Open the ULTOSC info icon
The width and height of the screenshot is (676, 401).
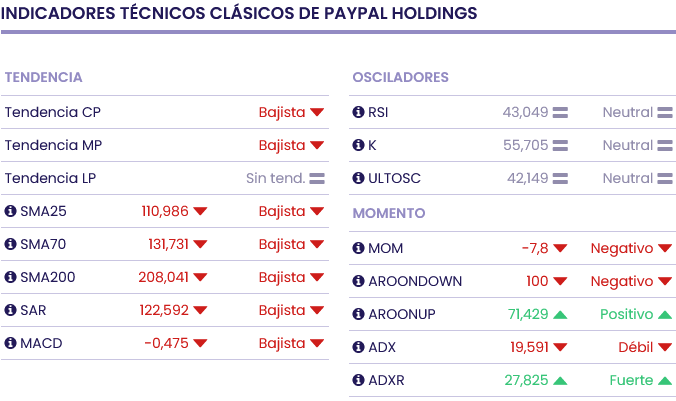359,178
